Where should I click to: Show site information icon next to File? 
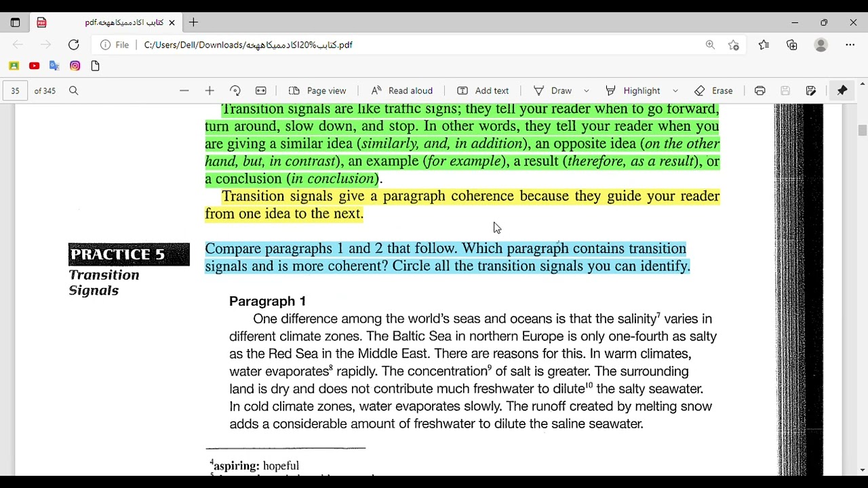(105, 45)
